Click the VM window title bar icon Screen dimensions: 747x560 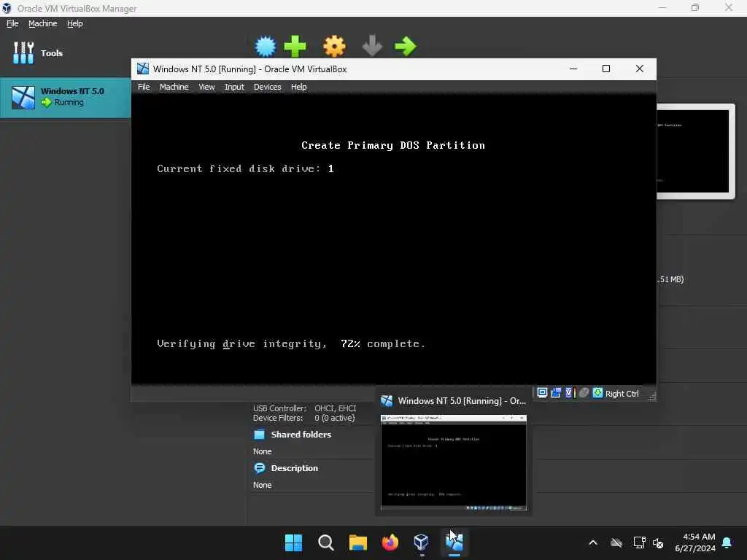tap(143, 69)
